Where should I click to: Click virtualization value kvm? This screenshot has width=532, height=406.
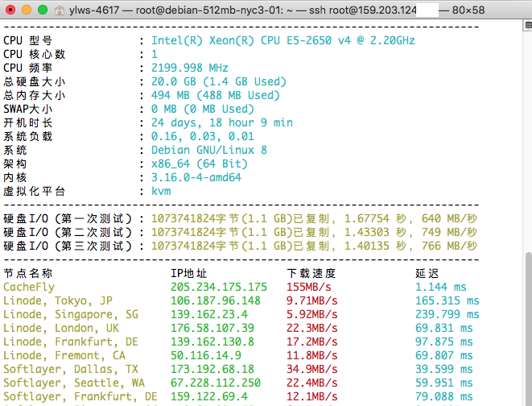coord(161,191)
